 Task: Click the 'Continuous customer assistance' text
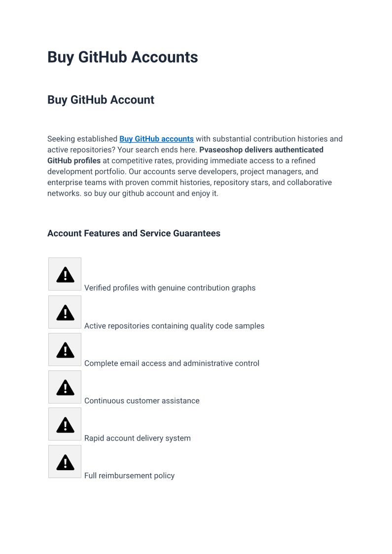[142, 401]
